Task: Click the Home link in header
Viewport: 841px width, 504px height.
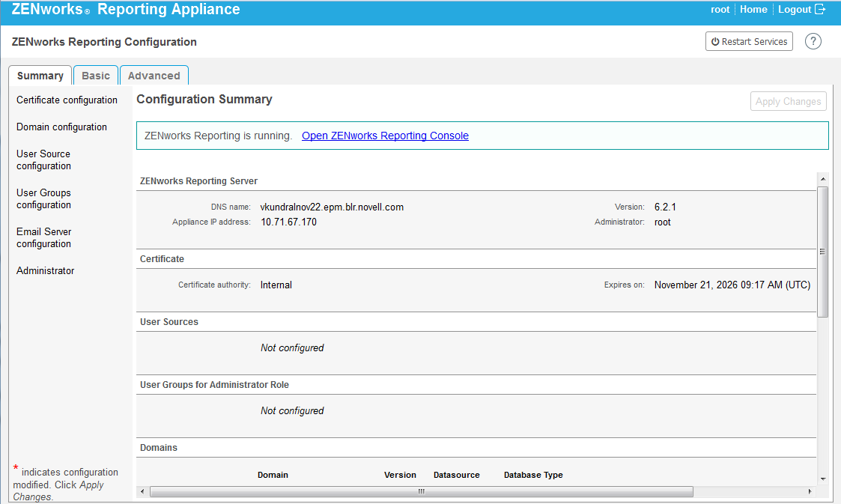Action: (x=753, y=10)
